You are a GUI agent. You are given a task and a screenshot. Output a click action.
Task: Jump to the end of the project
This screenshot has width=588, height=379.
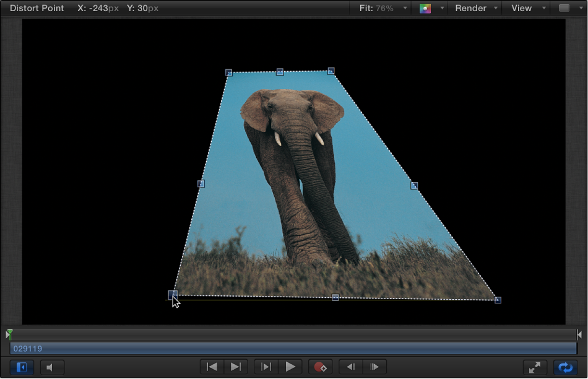[x=235, y=367]
